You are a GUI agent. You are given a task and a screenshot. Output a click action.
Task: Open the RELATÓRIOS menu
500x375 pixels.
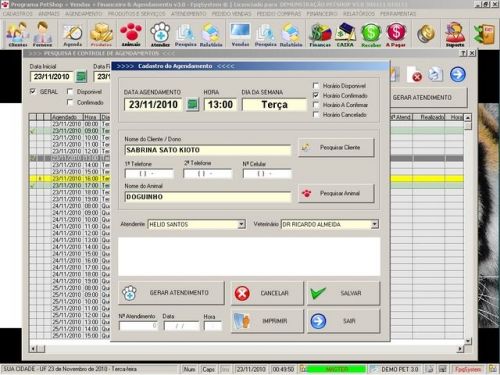pos(359,14)
